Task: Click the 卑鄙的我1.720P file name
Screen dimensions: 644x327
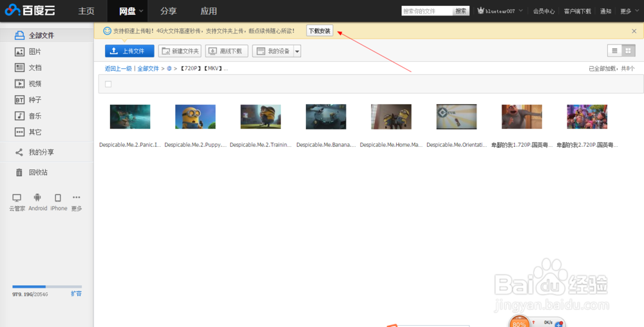Action: [x=522, y=145]
